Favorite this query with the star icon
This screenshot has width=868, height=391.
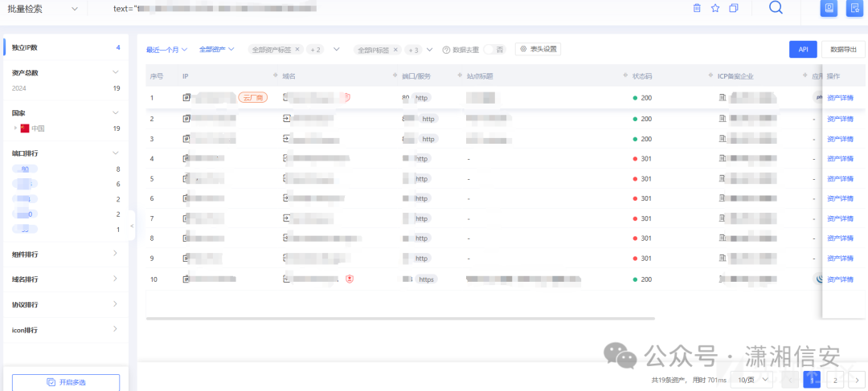(x=715, y=8)
